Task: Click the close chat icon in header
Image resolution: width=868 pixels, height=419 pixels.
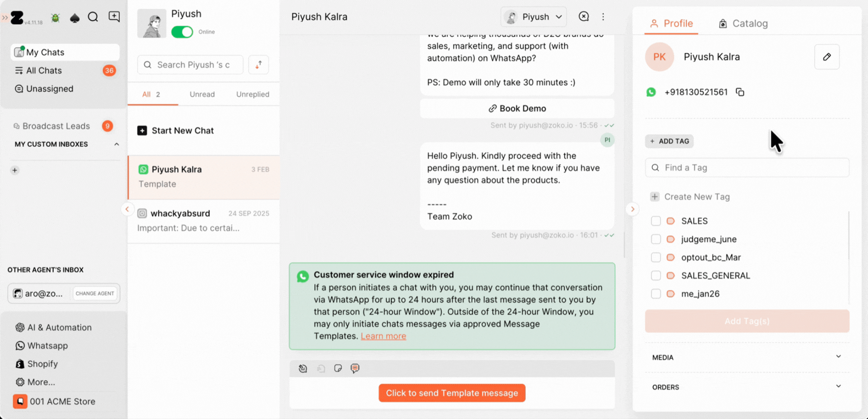Action: (584, 17)
